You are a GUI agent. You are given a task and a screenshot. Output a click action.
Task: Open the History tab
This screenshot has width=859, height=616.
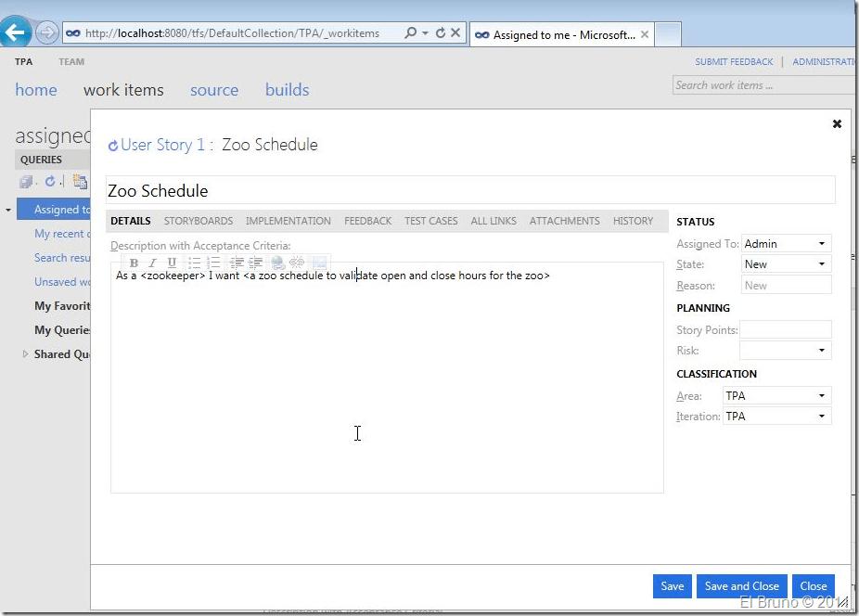click(633, 221)
